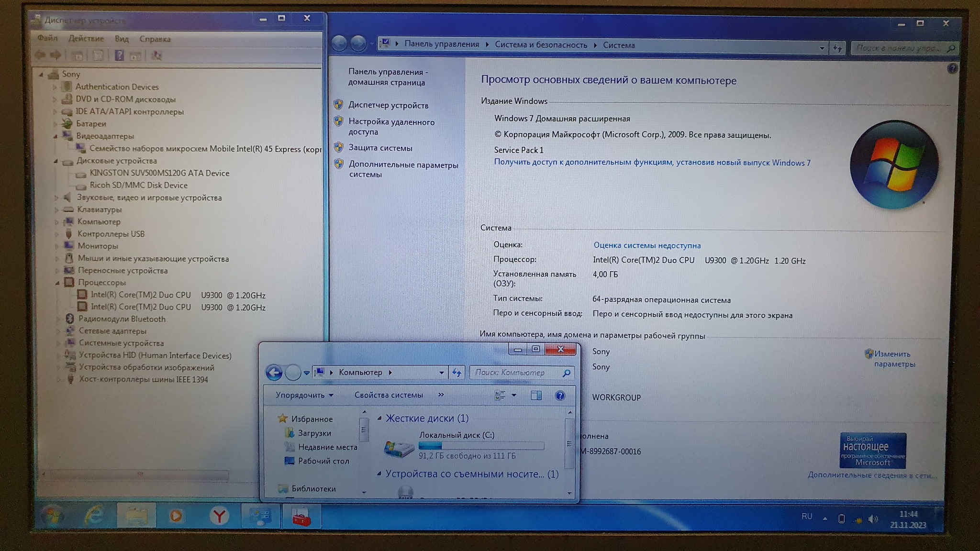Image resolution: width=980 pixels, height=551 pixels.
Task: Click Оценка системы недоступна link
Action: [646, 245]
